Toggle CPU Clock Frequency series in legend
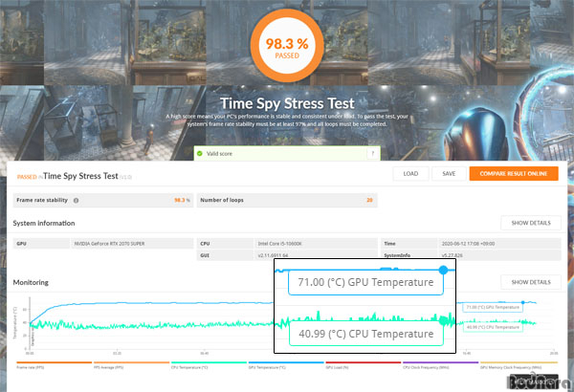 pyautogui.click(x=440, y=365)
